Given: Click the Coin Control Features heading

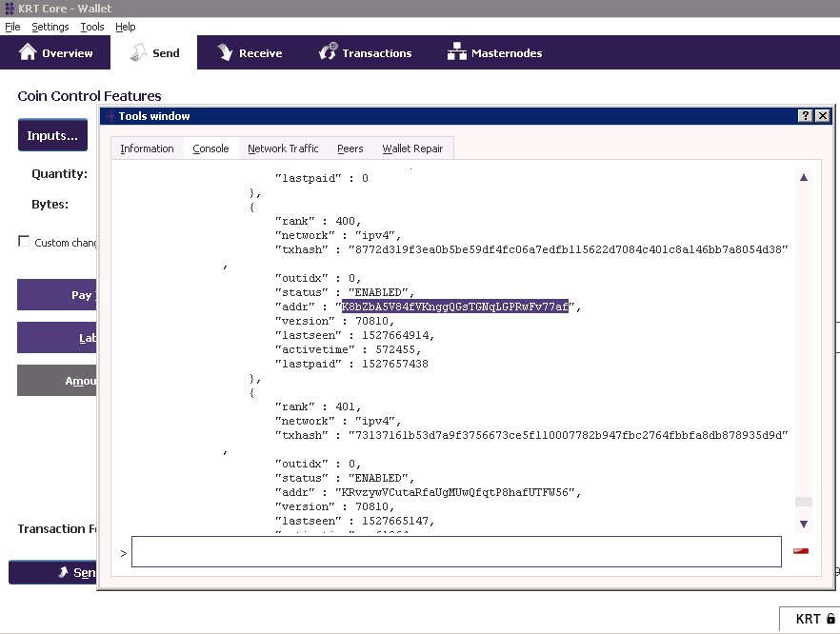Looking at the screenshot, I should (90, 96).
